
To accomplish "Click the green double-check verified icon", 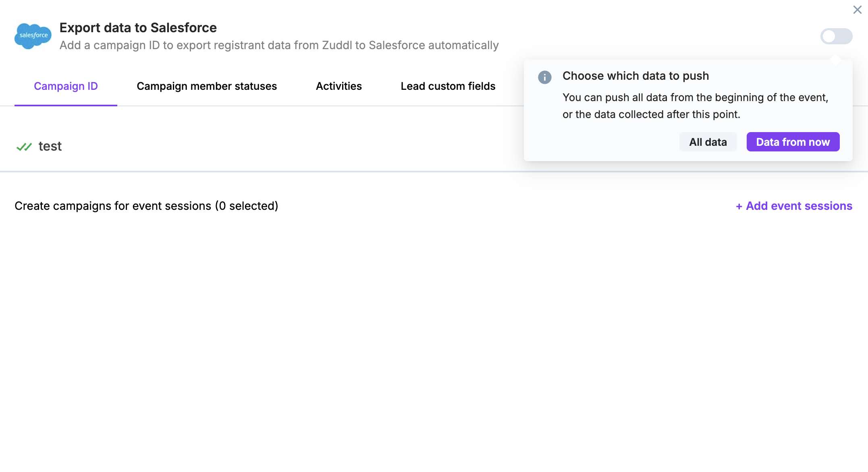I will [24, 147].
